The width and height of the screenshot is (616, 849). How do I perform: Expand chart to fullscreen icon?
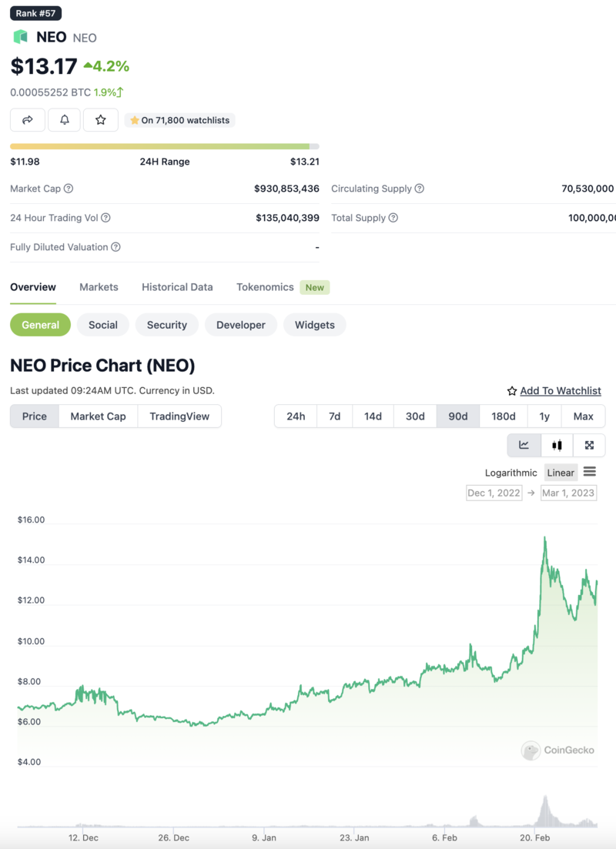pyautogui.click(x=589, y=445)
